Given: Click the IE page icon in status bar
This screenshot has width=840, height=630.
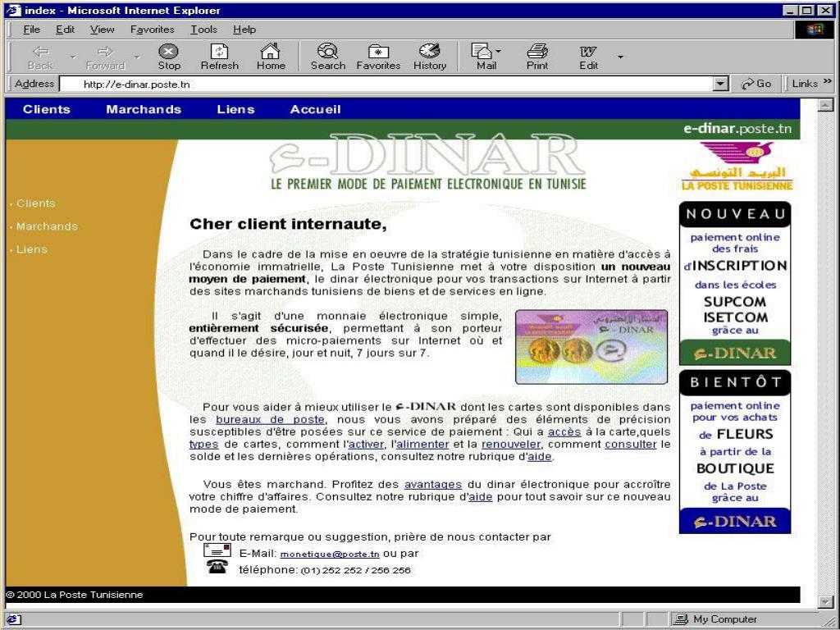Looking at the screenshot, I should [x=13, y=619].
